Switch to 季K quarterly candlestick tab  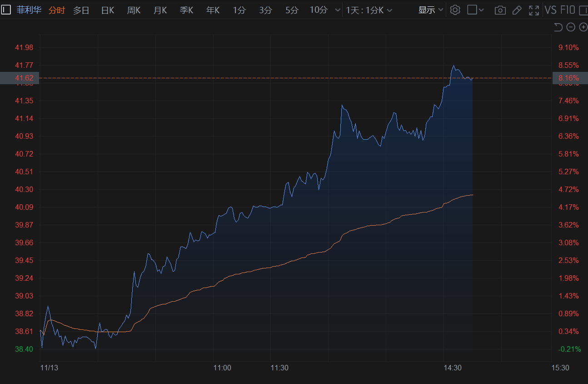pos(187,10)
